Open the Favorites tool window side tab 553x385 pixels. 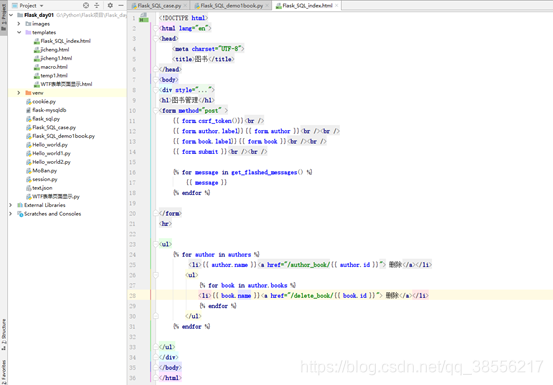(4, 371)
